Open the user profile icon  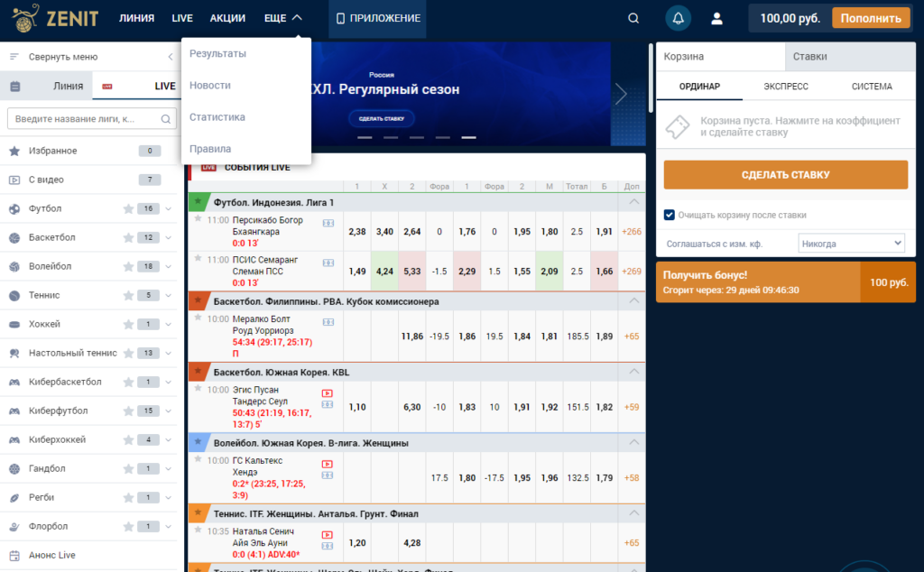point(716,18)
